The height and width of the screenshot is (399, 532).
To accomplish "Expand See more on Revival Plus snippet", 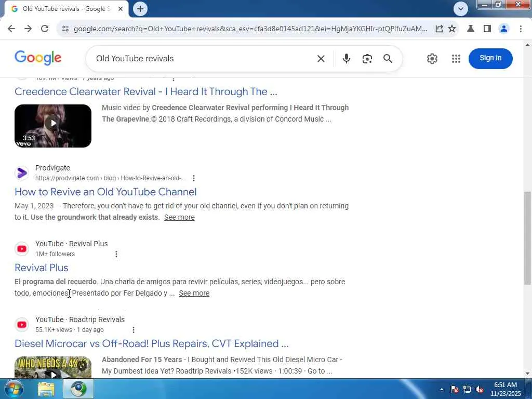I will 194,294.
